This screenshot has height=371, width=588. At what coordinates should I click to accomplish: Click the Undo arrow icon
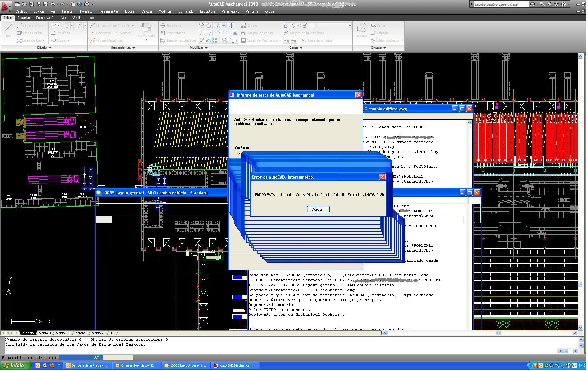pyautogui.click(x=53, y=4)
